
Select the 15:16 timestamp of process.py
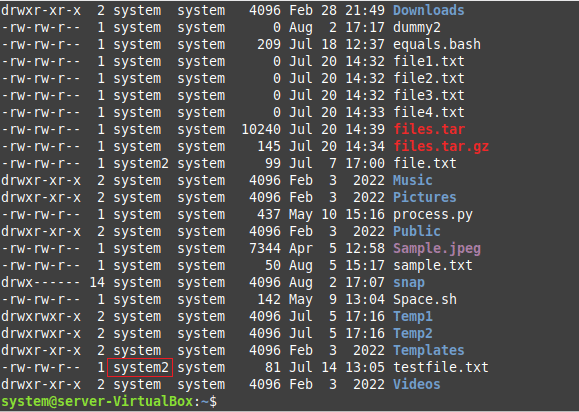(365, 214)
